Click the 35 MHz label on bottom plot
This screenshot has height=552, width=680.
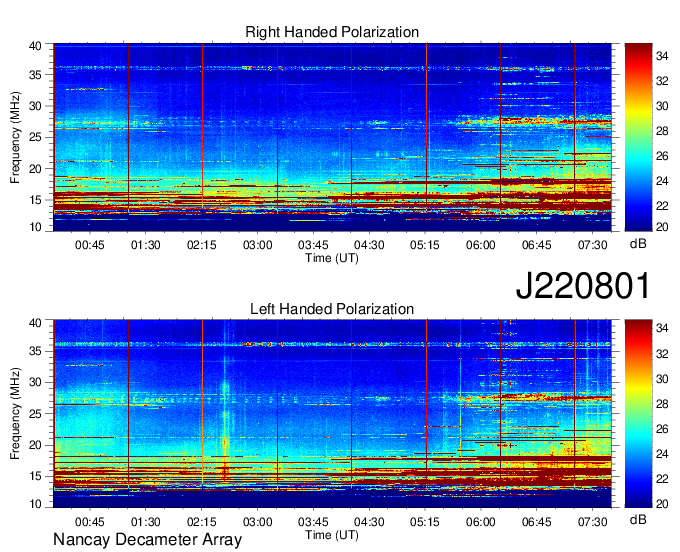click(35, 351)
